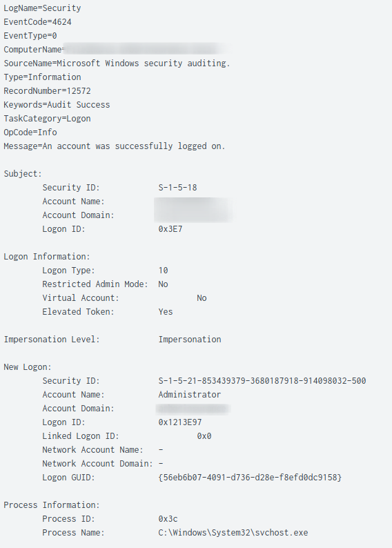This screenshot has width=392, height=548.
Task: Click the Elevated Token Yes value
Action: click(165, 312)
